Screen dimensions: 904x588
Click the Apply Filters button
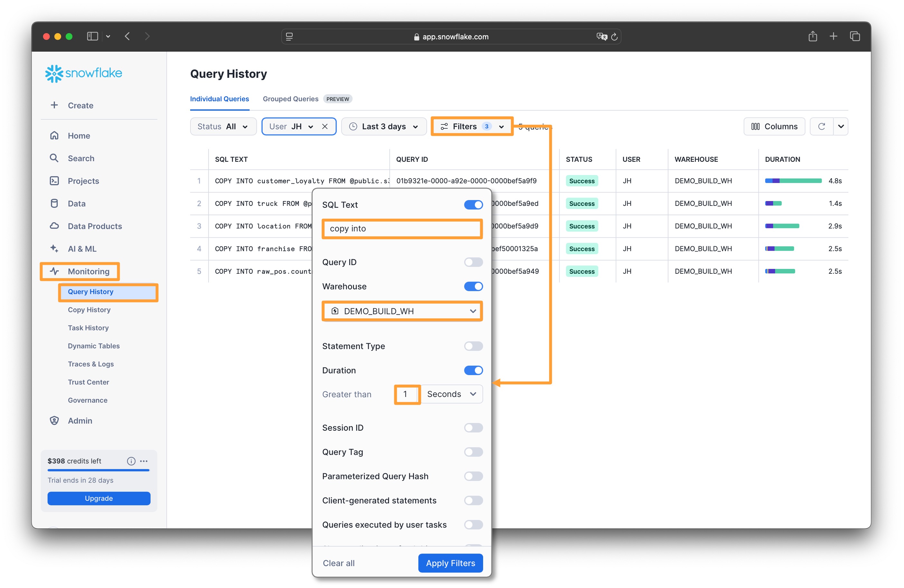pos(451,563)
